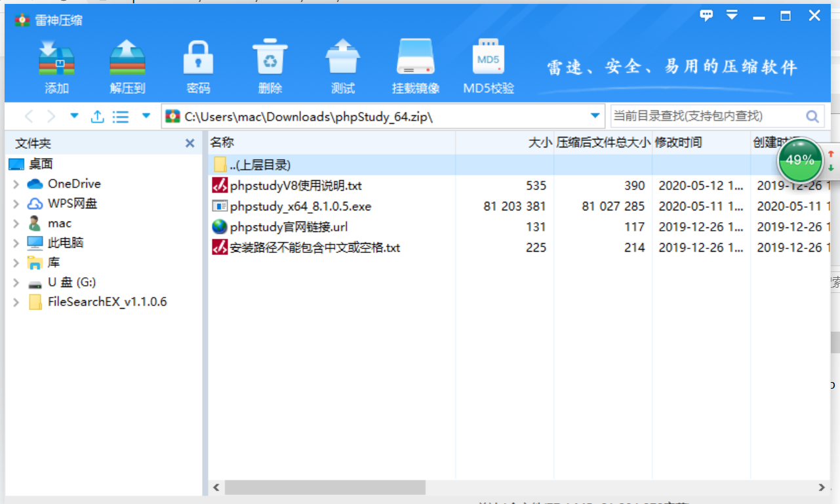
Task: Expand the WPS网盘 tree node
Action: point(16,204)
